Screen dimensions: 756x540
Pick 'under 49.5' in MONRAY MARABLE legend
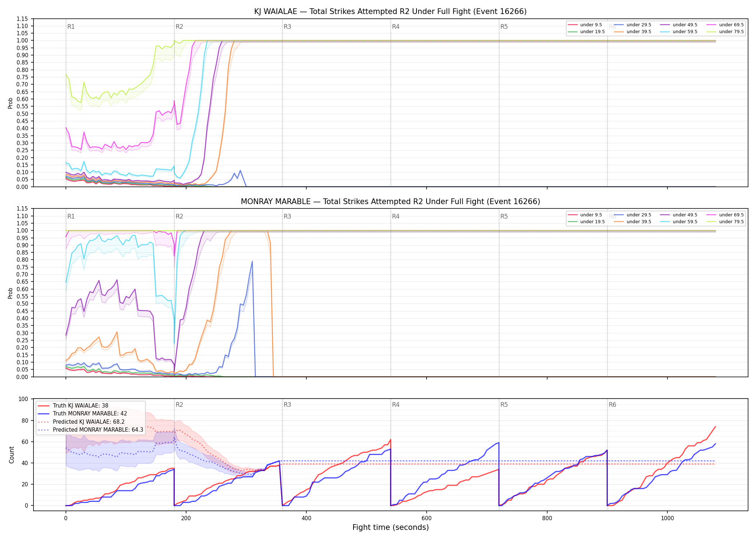(679, 215)
